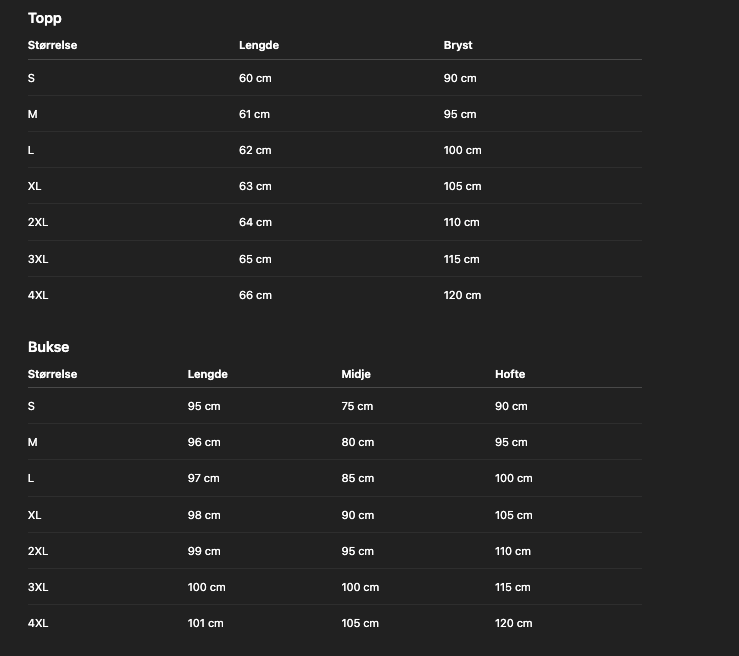Image resolution: width=739 pixels, height=656 pixels.
Task: Select the 4XL row label in Topp table
Action: click(x=38, y=295)
